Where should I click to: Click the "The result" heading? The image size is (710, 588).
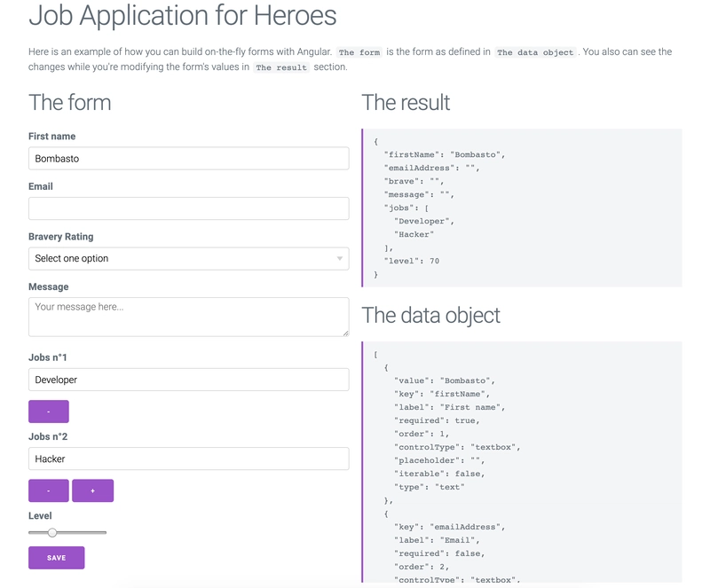click(x=406, y=102)
